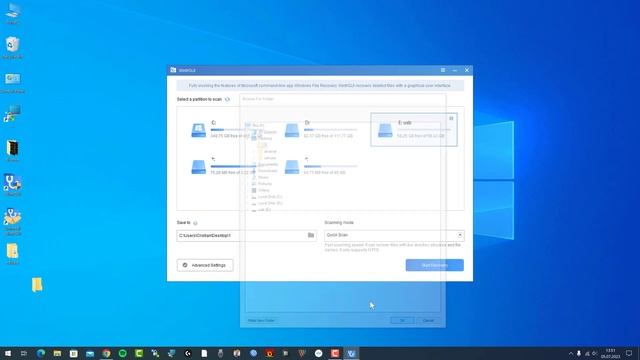
Task: Open Task View on the taskbar
Action: (x=24, y=353)
